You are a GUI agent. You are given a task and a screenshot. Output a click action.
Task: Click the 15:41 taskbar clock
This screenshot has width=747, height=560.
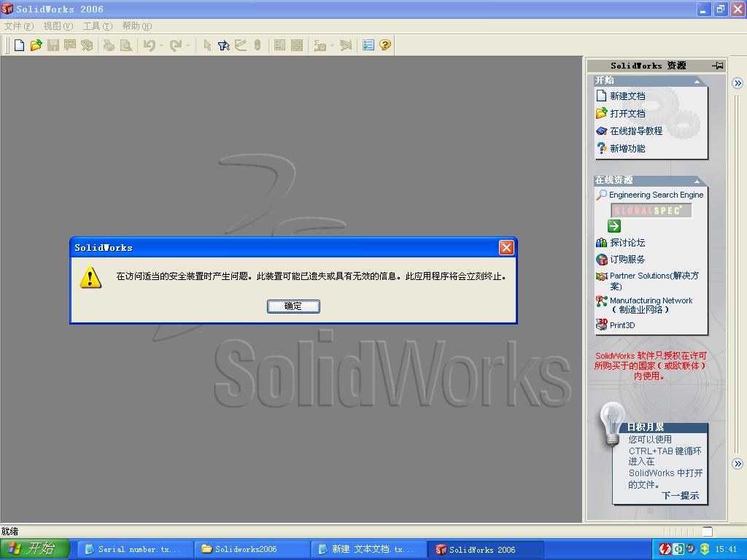726,550
